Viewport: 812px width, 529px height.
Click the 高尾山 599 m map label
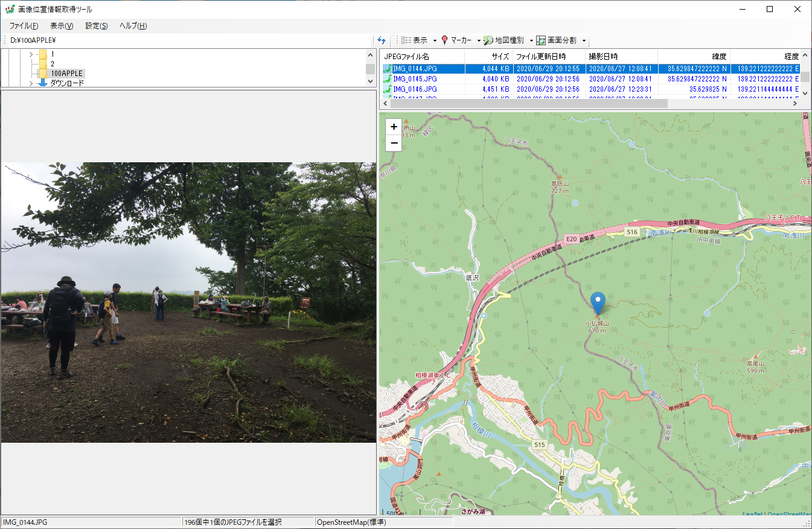(756, 367)
